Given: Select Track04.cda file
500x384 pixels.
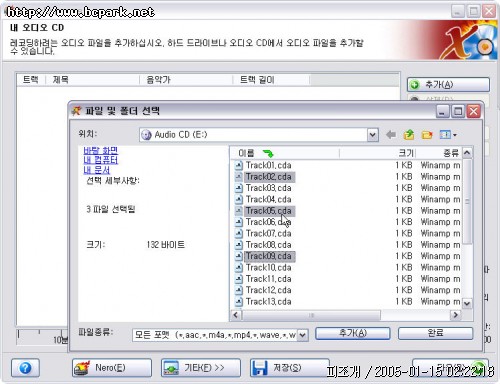Looking at the screenshot, I should tap(269, 199).
